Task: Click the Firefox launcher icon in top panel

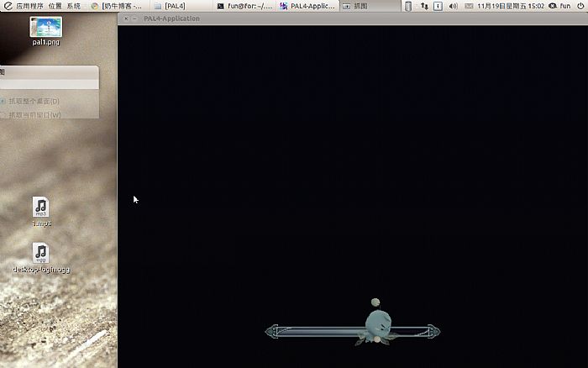Action: (x=94, y=5)
